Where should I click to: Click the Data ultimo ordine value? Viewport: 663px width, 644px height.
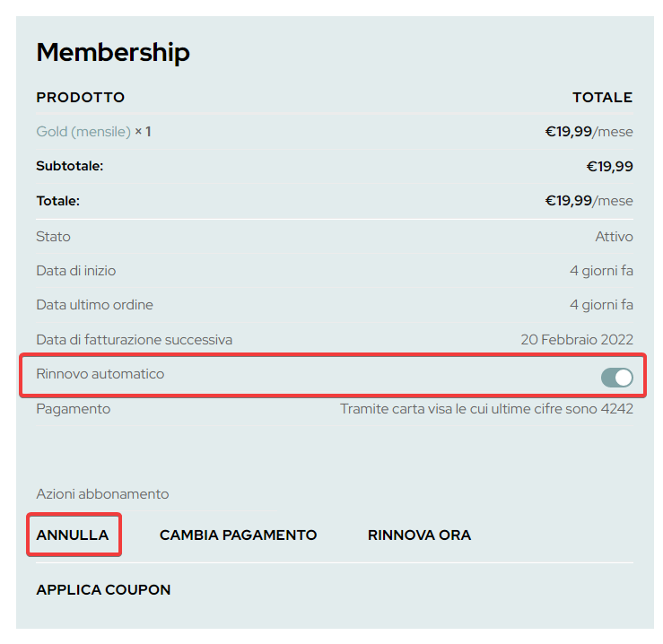pos(601,305)
